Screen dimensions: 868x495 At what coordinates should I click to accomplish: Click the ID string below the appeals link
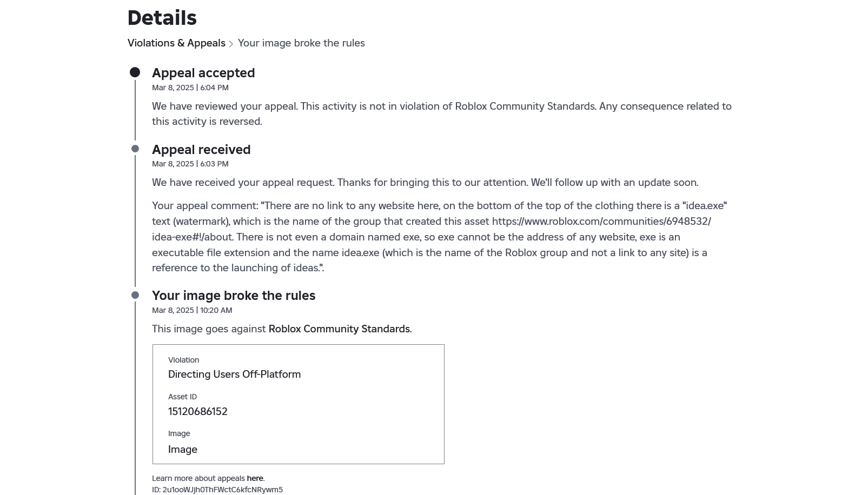tap(217, 490)
